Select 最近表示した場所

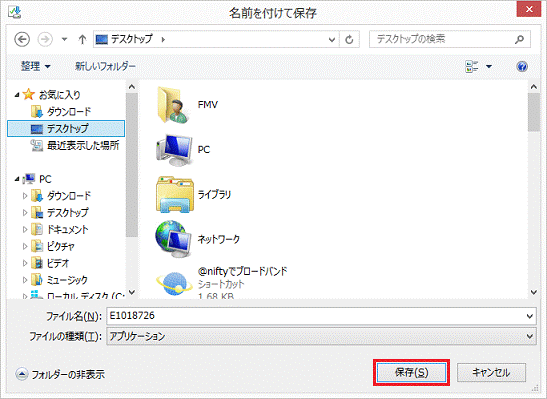pos(83,145)
